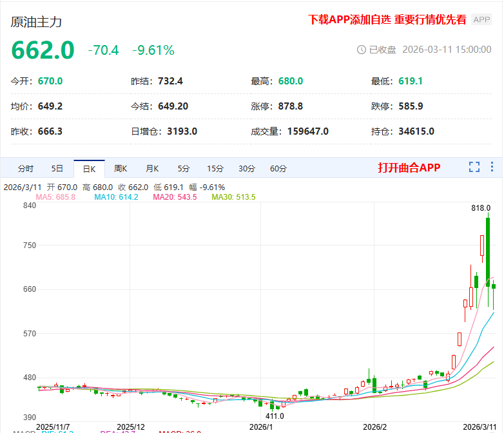Screen dimensions: 504x433
Task: Open the 周K weekly chart tab
Action: click(121, 169)
